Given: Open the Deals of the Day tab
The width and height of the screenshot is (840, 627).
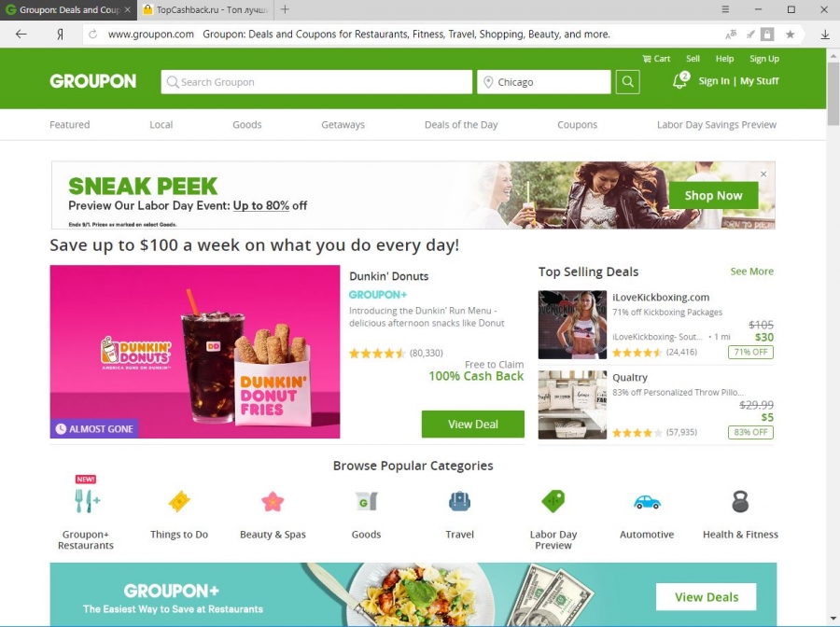Looking at the screenshot, I should click(461, 125).
